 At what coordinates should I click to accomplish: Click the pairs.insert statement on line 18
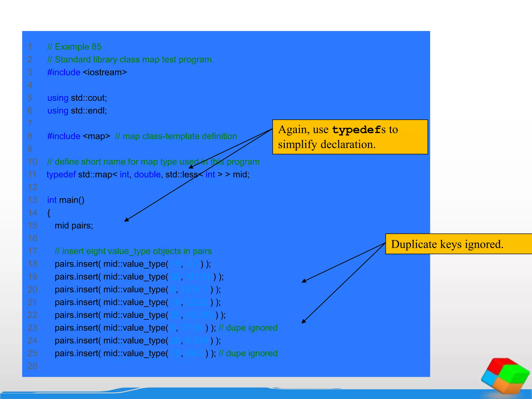click(133, 264)
